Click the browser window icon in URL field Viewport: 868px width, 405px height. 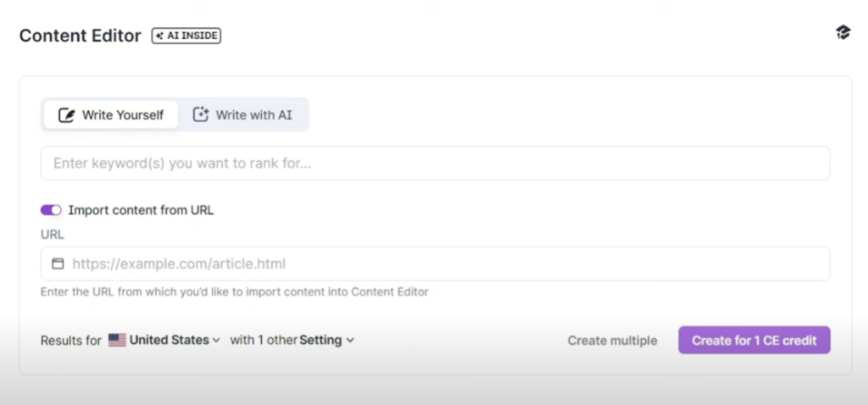tap(58, 264)
